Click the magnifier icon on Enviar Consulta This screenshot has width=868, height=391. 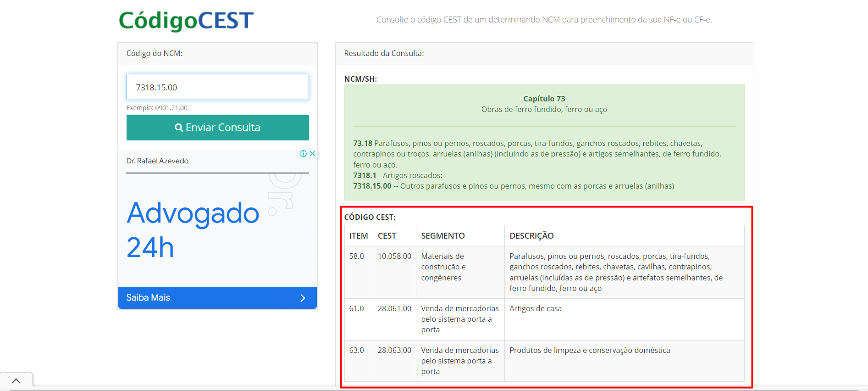[x=179, y=128]
